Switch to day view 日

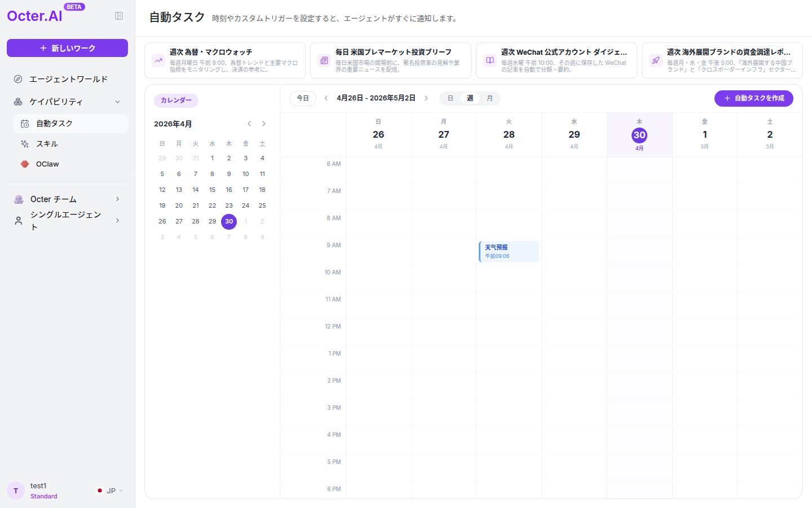point(451,98)
